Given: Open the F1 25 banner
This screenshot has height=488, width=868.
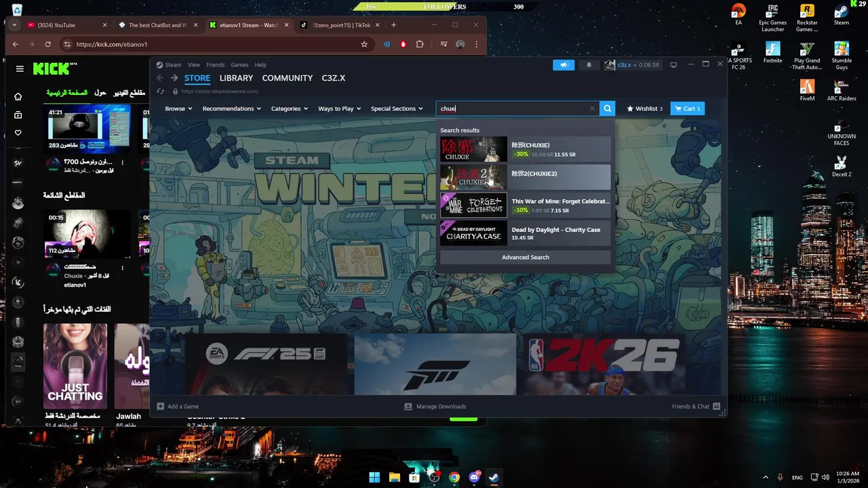Looking at the screenshot, I should 265,363.
